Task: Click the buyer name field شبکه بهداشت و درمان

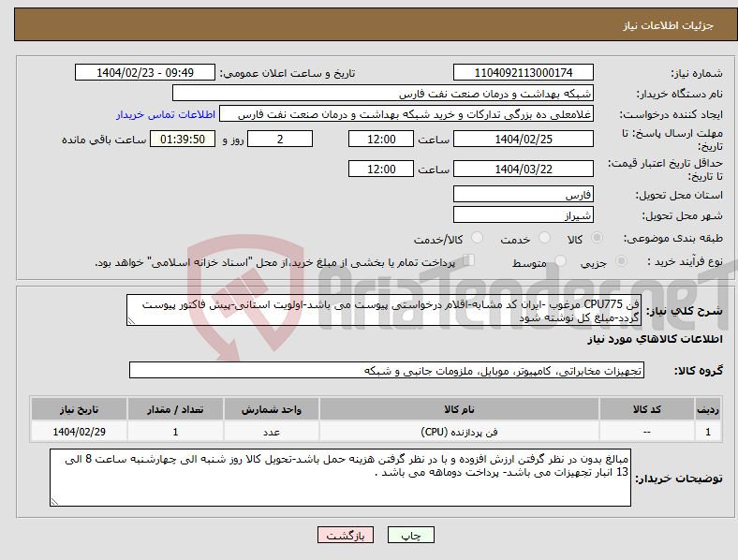Action: tap(383, 93)
